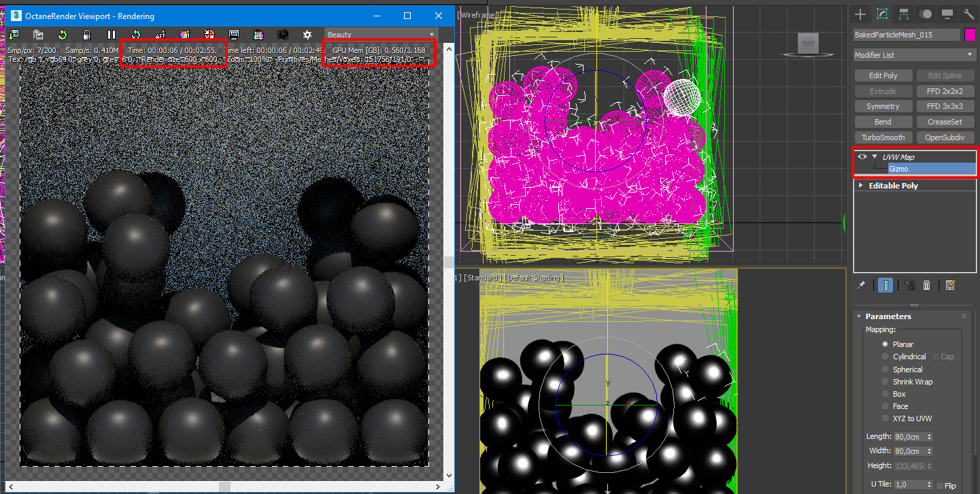Click the Pin Stack icon
Image resolution: width=980 pixels, height=494 pixels.
pos(862,285)
